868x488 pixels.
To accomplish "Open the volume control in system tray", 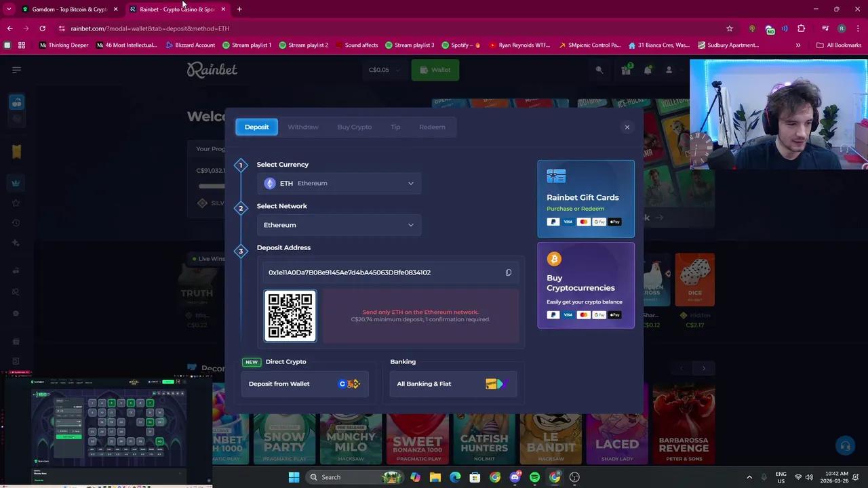I will click(810, 477).
